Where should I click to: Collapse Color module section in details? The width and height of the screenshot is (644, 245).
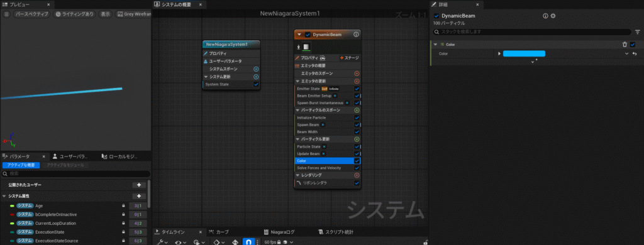[x=435, y=45]
